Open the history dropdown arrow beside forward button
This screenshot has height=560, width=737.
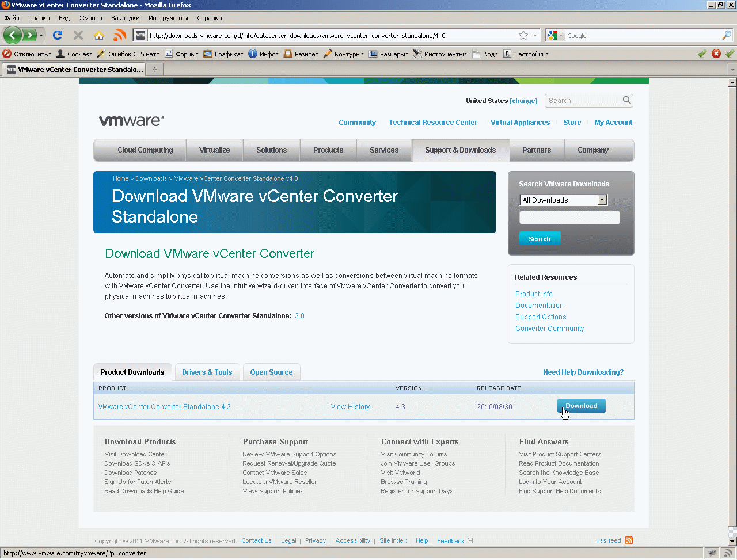tap(41, 36)
